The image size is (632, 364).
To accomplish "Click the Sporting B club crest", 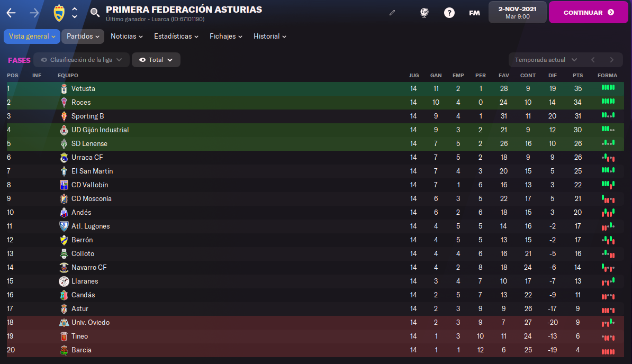I will [64, 116].
